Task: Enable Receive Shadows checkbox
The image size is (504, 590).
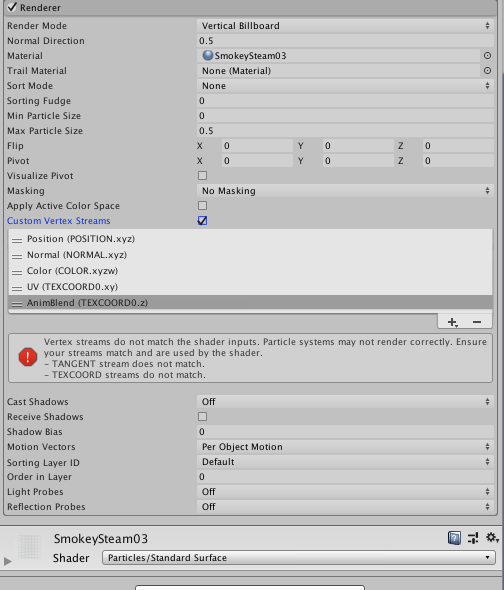Action: (203, 417)
